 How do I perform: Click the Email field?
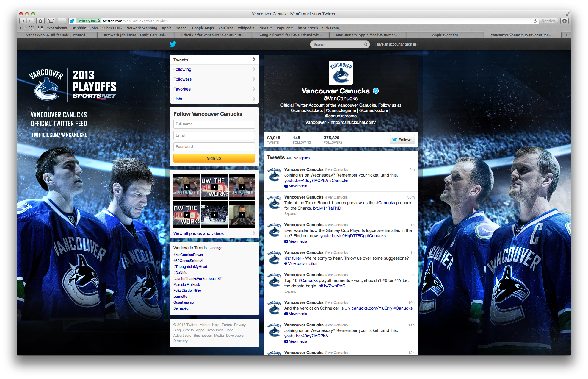[214, 135]
